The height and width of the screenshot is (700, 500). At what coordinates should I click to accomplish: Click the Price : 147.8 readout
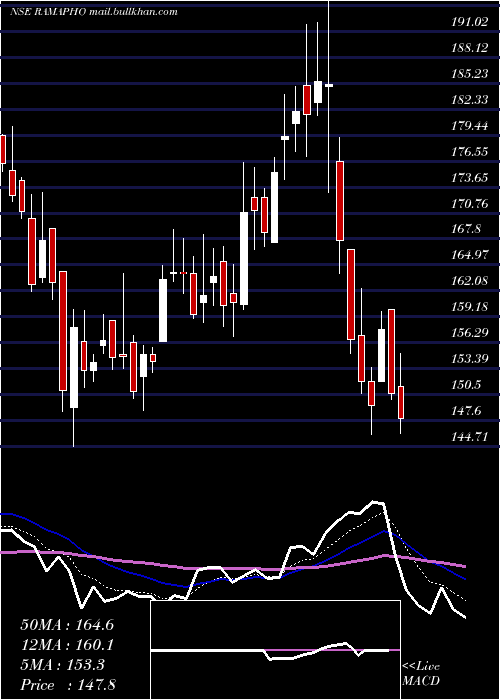tap(68, 685)
